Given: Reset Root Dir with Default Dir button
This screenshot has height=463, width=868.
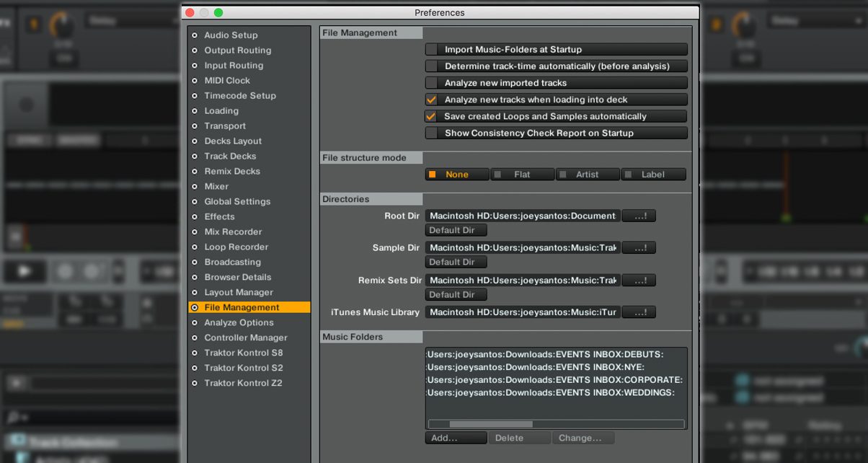Looking at the screenshot, I should tap(456, 230).
